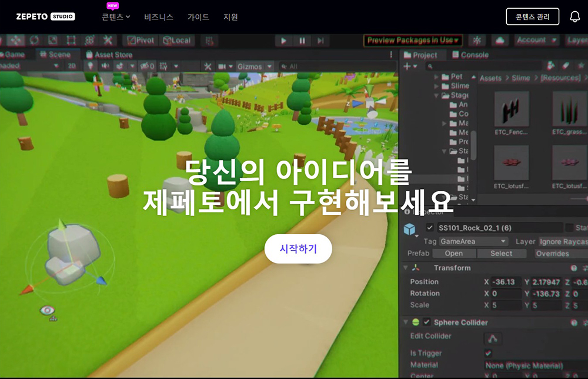This screenshot has height=379, width=588.
Task: Click the ZEPETO Studio logo
Action: [x=45, y=16]
